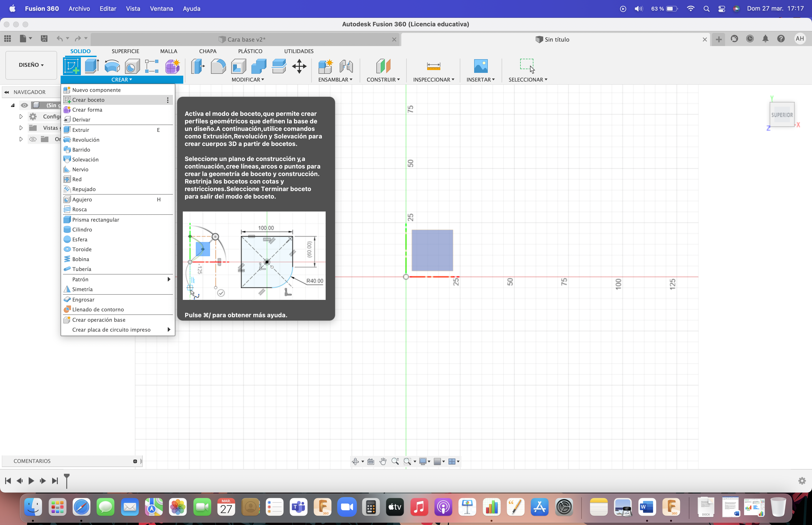The height and width of the screenshot is (525, 812).
Task: Open Zoom app in the Dock
Action: (347, 507)
